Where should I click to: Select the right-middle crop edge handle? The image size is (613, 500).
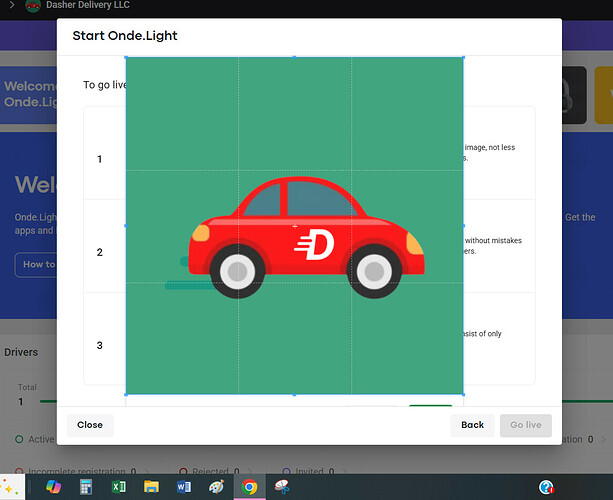(x=464, y=226)
